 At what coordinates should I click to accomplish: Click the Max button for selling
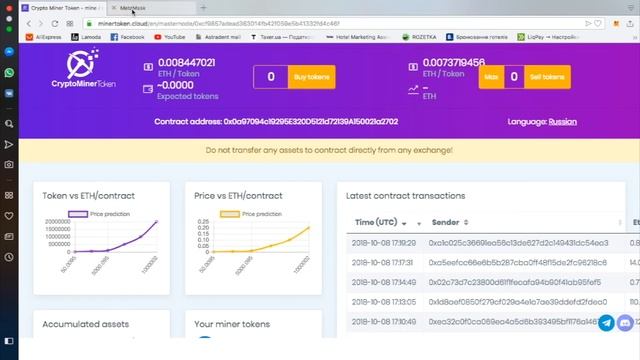pyautogui.click(x=491, y=77)
